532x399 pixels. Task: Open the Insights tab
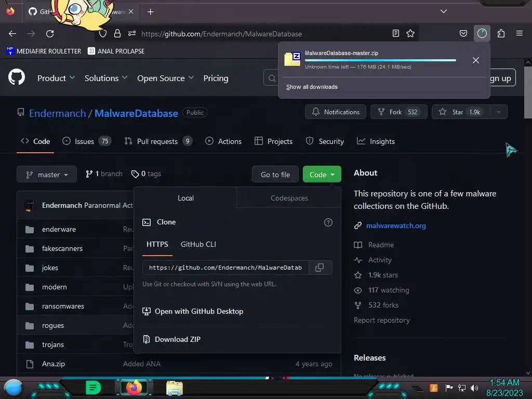click(376, 141)
